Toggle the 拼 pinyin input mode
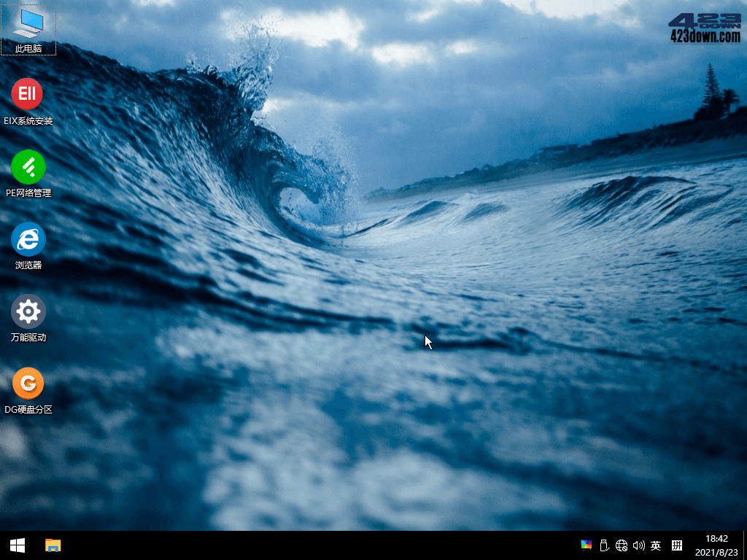747x560 pixels. (677, 545)
